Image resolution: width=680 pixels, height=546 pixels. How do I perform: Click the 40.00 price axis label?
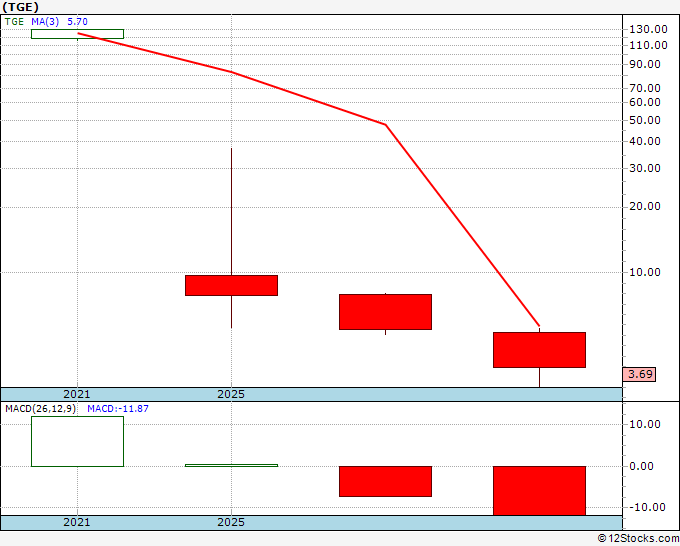[x=645, y=141]
